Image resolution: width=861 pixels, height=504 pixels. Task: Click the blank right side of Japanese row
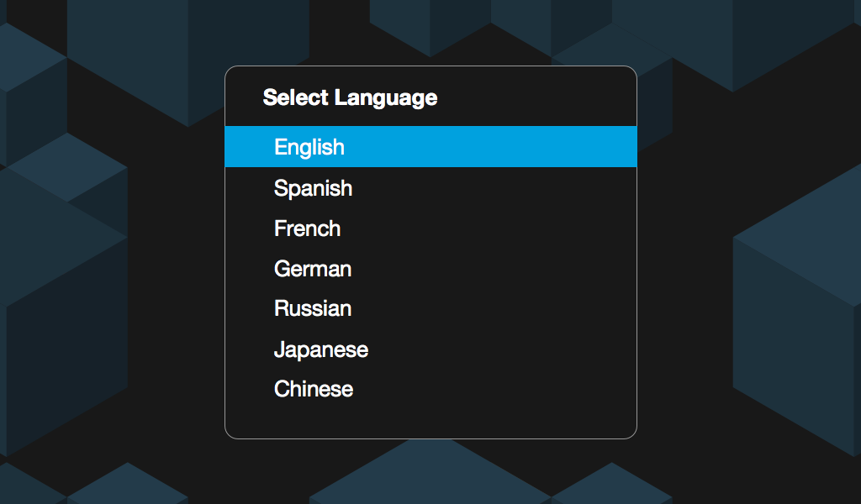[503, 349]
